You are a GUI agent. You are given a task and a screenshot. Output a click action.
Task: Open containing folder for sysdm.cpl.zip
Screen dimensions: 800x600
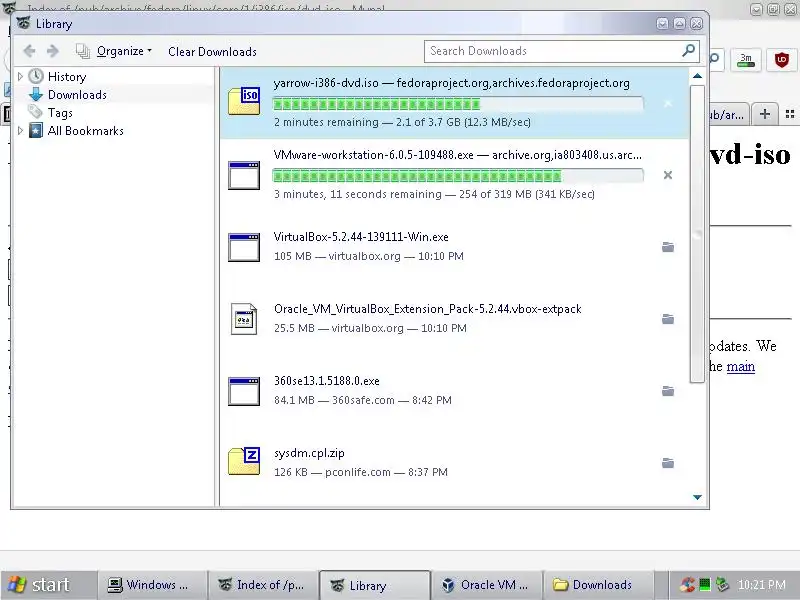pos(668,463)
